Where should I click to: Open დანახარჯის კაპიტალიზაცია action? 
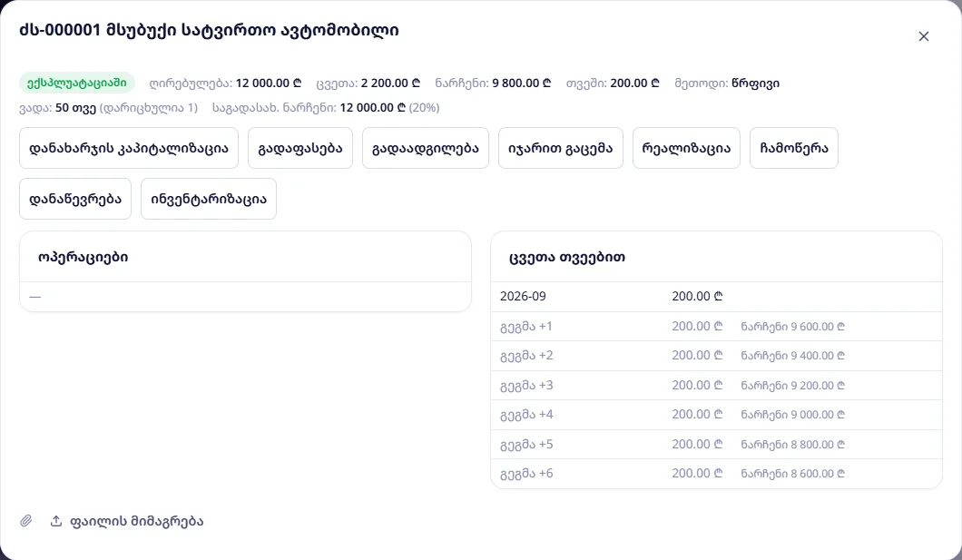[129, 148]
